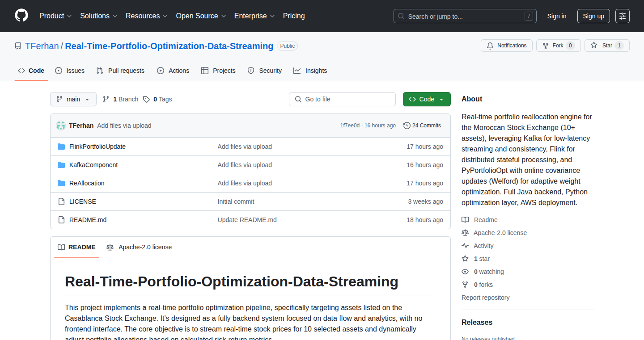Viewport: 644px width, 340px height.
Task: Click the Releases heading
Action: (x=477, y=323)
